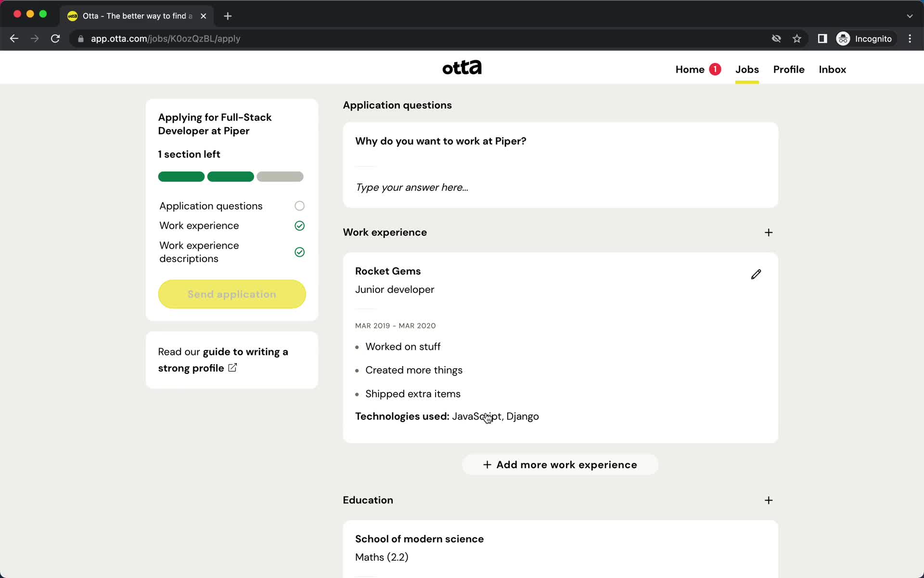Click the Send application button
Viewport: 924px width, 578px height.
[231, 294]
